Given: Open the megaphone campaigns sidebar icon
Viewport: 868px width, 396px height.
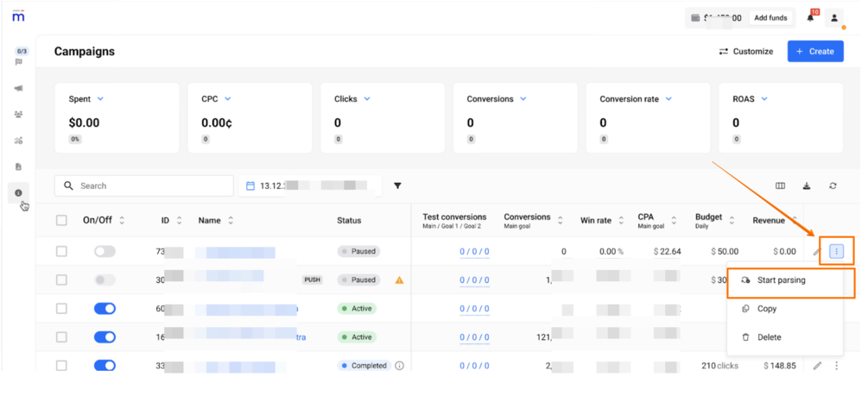Looking at the screenshot, I should 19,89.
